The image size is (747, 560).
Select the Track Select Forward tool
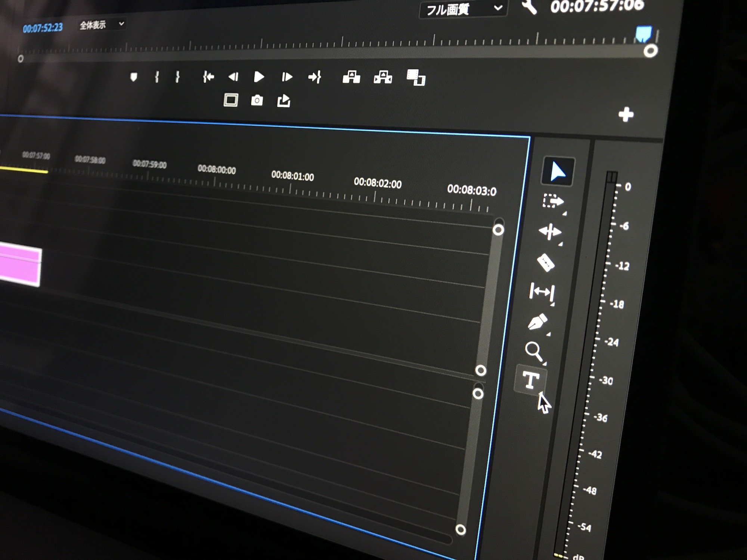point(552,202)
